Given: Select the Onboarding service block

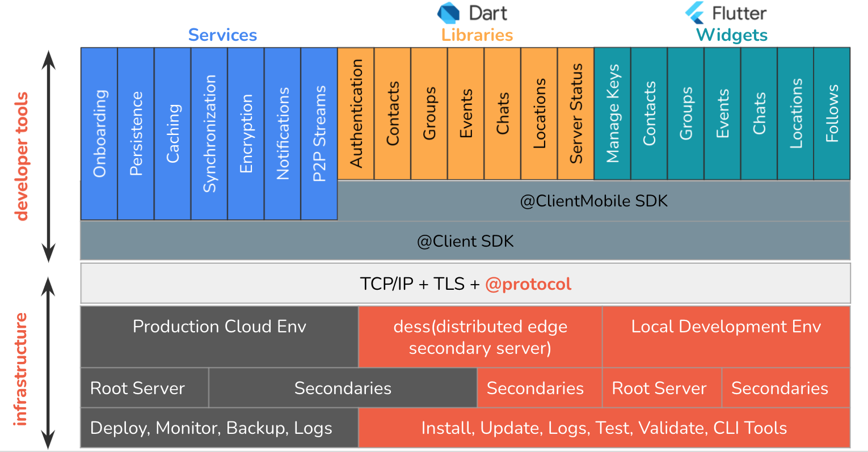Looking at the screenshot, I should click(99, 134).
